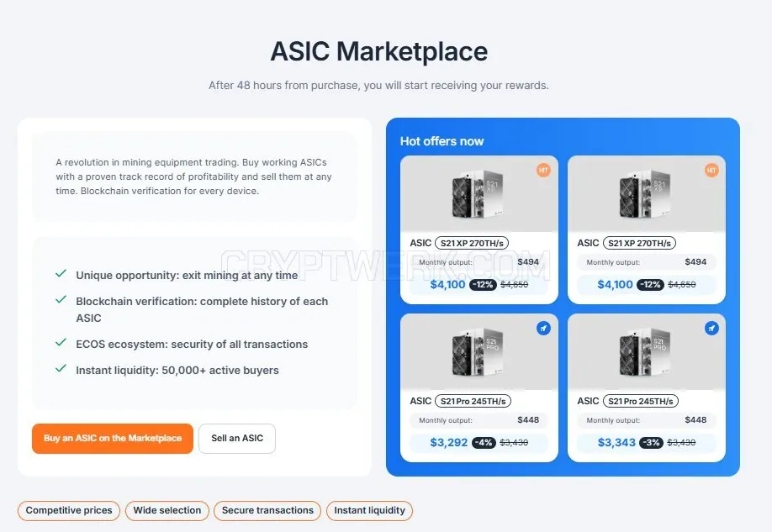Viewport: 772px width, 532px height.
Task: Click checkmark beside Unique opportunity item
Action: pos(61,274)
